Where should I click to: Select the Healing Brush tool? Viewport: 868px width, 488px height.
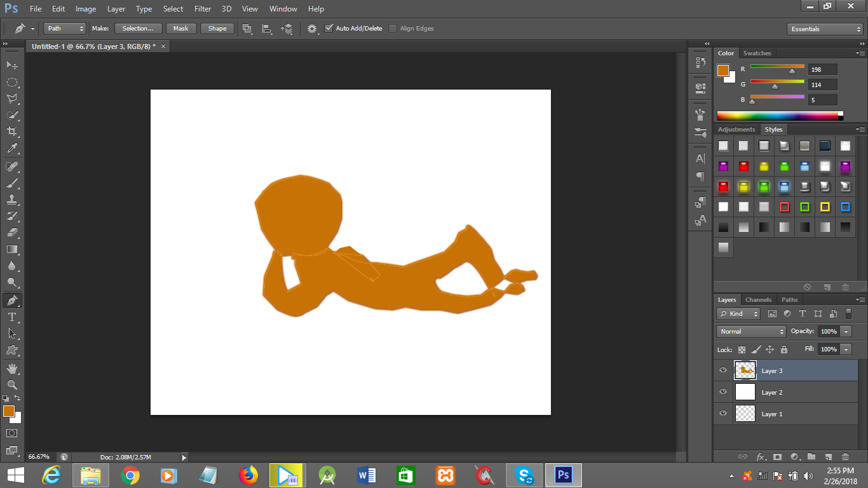pyautogui.click(x=12, y=166)
